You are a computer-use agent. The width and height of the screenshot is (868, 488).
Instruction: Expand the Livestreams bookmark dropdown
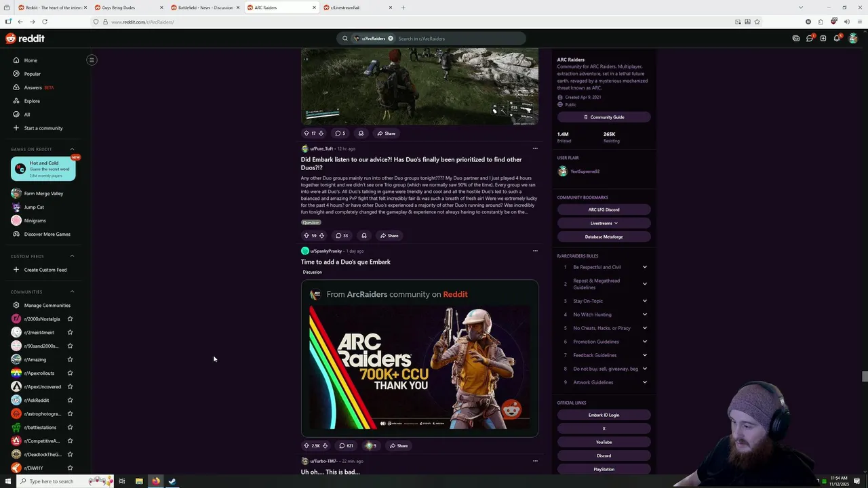pos(604,223)
